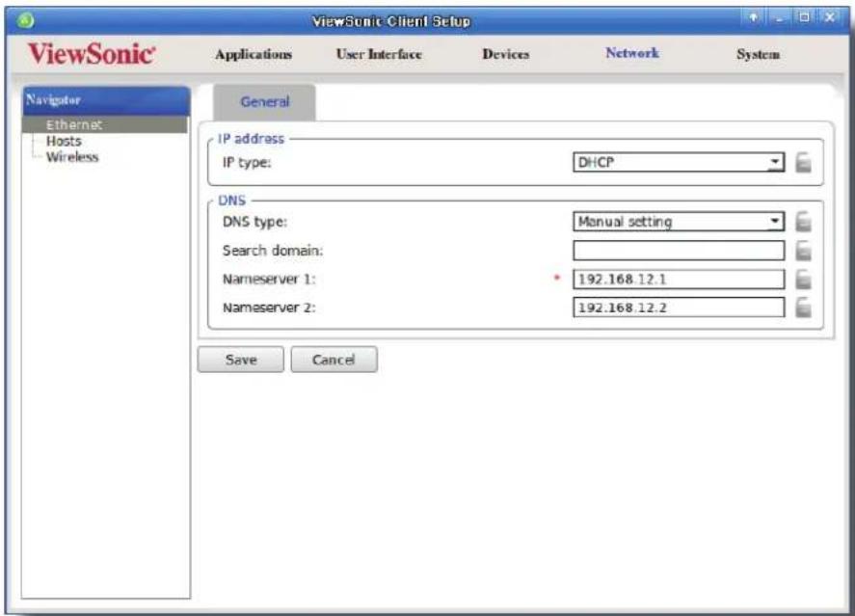Open the IP type DHCP dropdown
Viewport: 855px width, 616px height.
click(x=679, y=163)
